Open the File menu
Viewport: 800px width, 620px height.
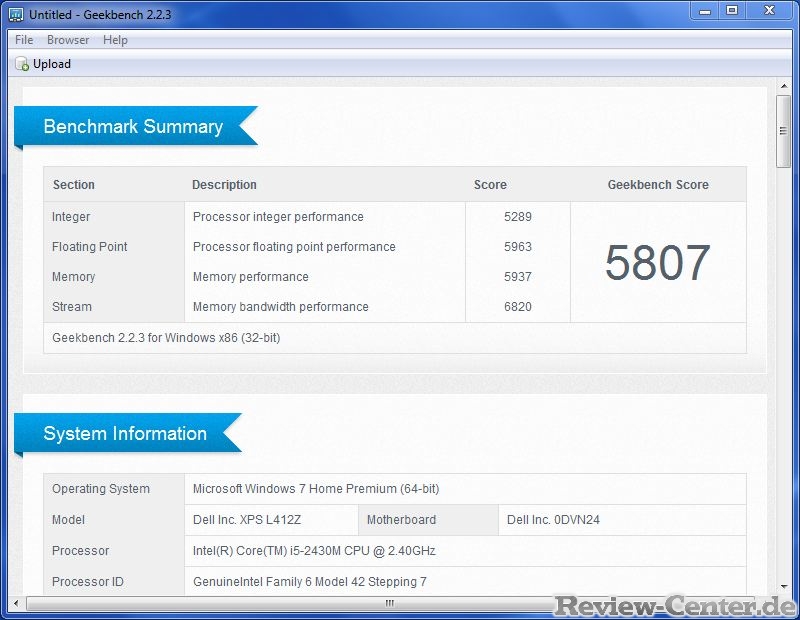tap(24, 40)
